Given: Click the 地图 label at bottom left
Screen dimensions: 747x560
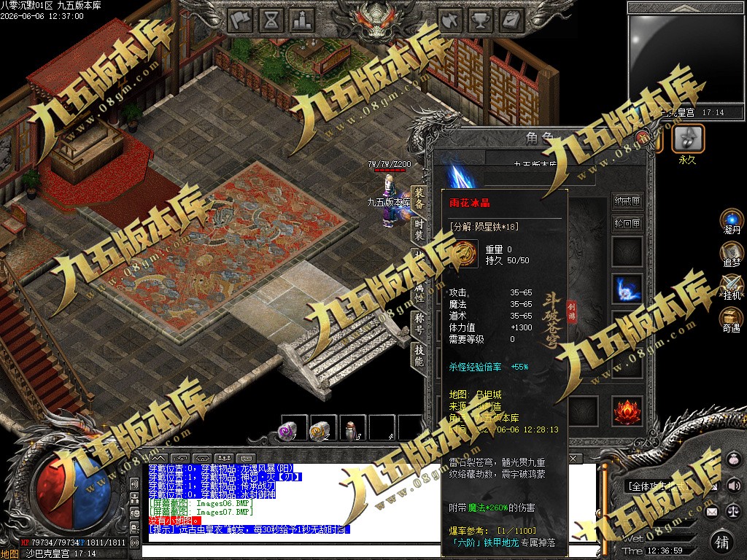Looking at the screenshot, I should 9,554.
